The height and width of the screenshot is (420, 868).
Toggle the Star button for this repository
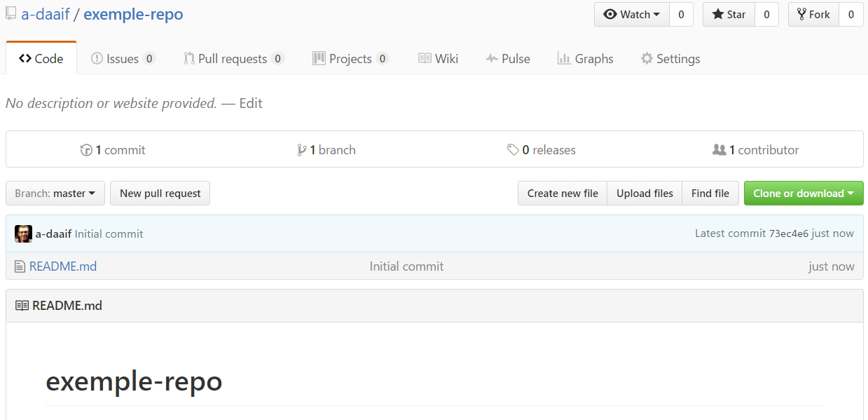[x=729, y=15]
